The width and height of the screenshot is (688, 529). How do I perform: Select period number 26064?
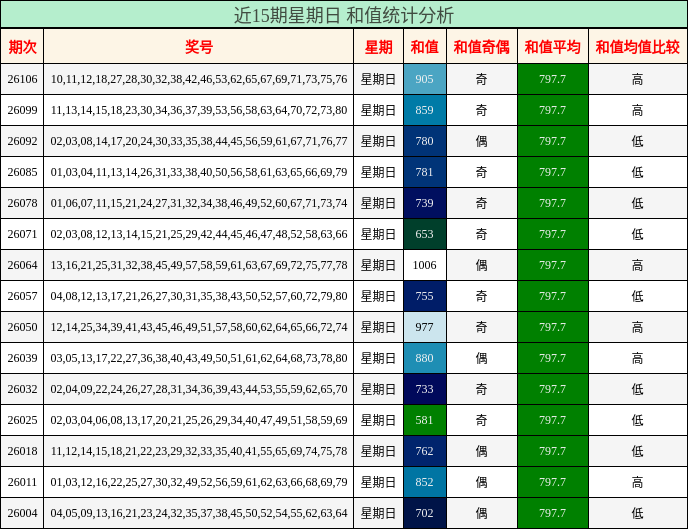[22, 265]
